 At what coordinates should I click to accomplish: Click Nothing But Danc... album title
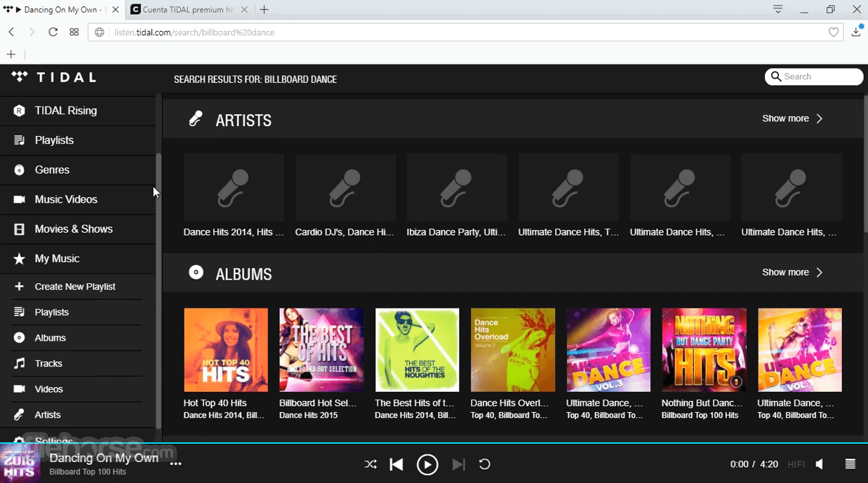(x=702, y=403)
